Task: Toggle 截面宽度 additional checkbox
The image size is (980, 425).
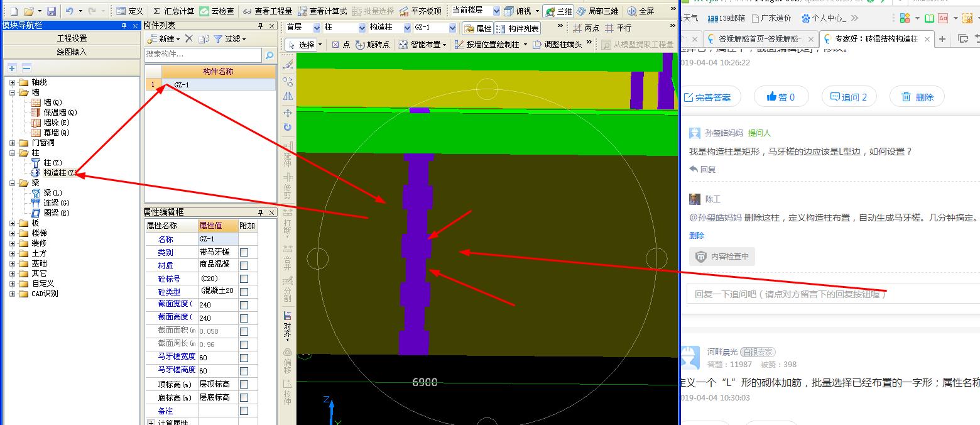Action: coord(244,305)
